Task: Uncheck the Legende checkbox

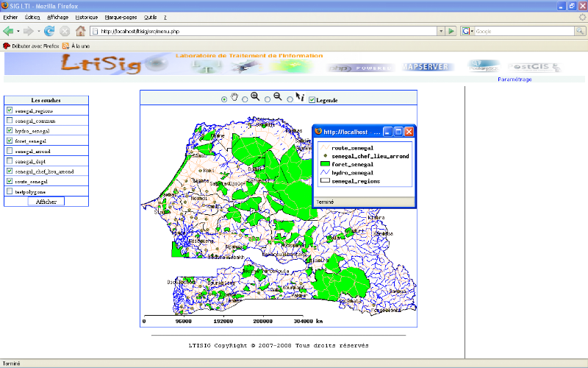Action: point(312,99)
